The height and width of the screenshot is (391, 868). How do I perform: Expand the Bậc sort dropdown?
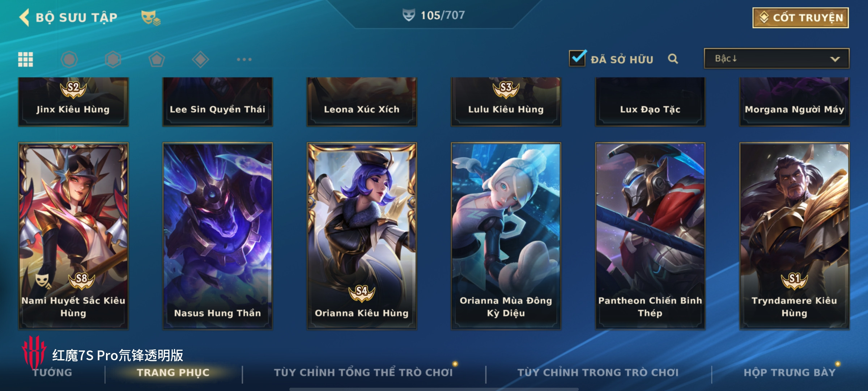(776, 58)
